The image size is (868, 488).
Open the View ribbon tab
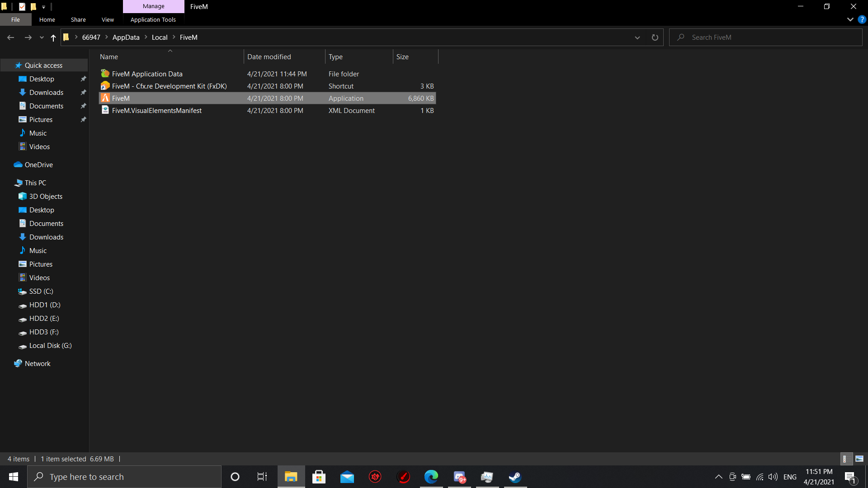(x=108, y=19)
